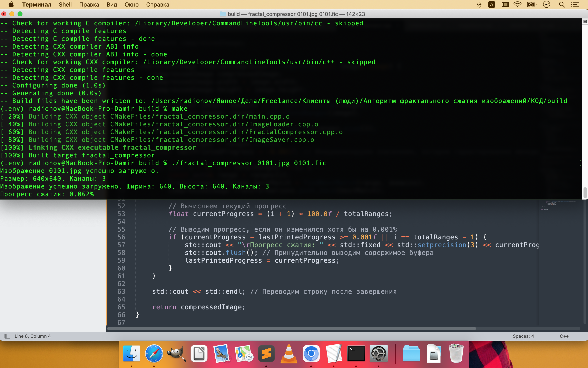Open the Справка menu
The image size is (588, 368).
tap(157, 4)
